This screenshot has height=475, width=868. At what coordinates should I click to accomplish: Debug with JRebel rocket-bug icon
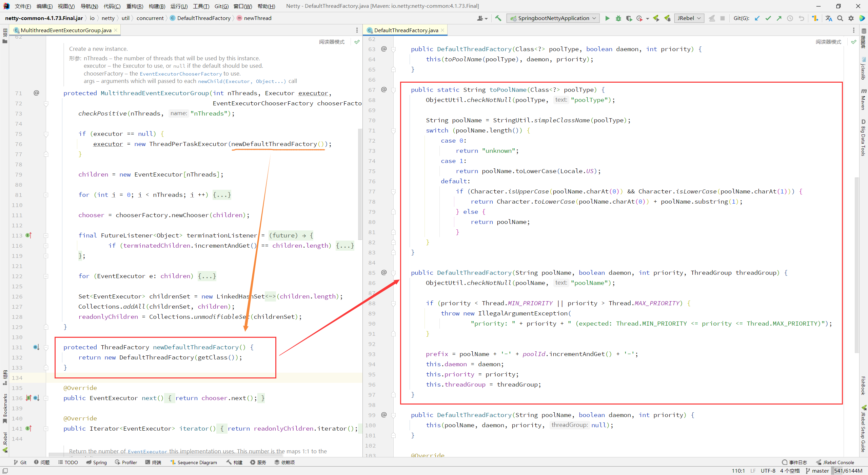click(667, 18)
